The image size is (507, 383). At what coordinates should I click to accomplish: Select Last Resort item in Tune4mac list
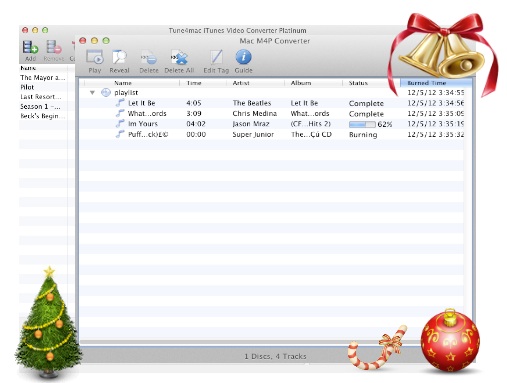[x=41, y=97]
